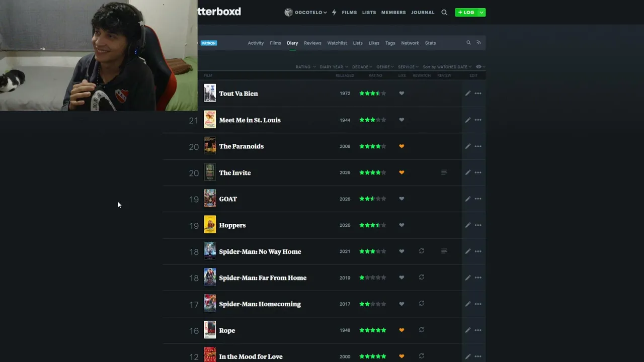Toggle the heart for Spider-Man: Far From Home
The height and width of the screenshot is (362, 644).
tap(401, 278)
